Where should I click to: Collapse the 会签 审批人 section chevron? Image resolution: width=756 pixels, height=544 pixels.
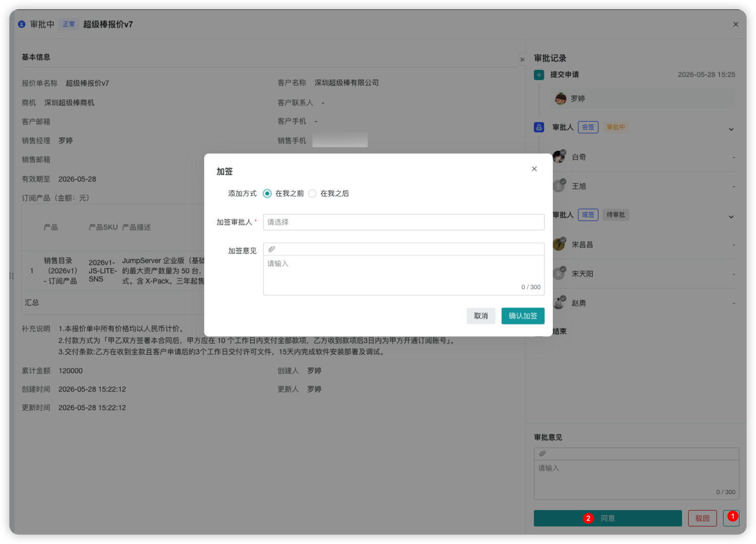(x=731, y=129)
